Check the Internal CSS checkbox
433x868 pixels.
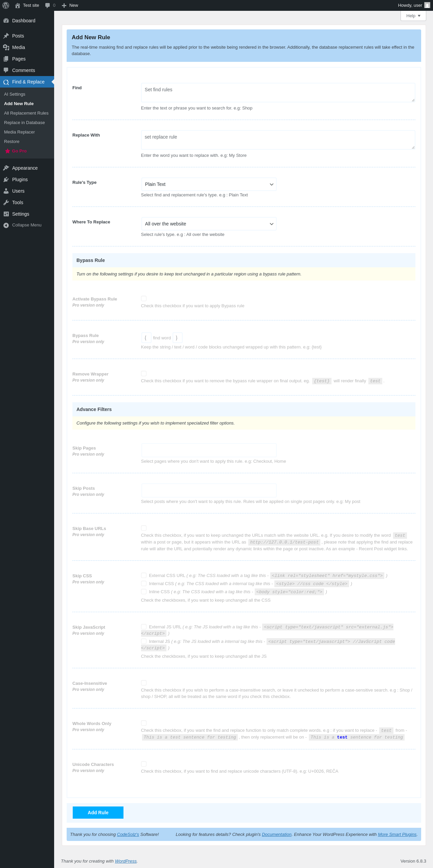point(144,583)
